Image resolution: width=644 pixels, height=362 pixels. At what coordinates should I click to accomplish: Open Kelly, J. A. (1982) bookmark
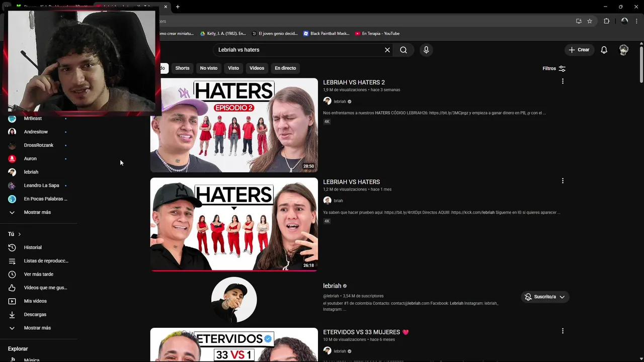[223, 34]
